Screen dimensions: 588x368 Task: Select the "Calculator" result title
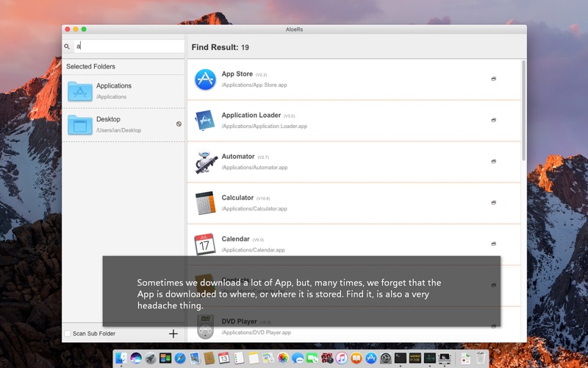click(237, 198)
